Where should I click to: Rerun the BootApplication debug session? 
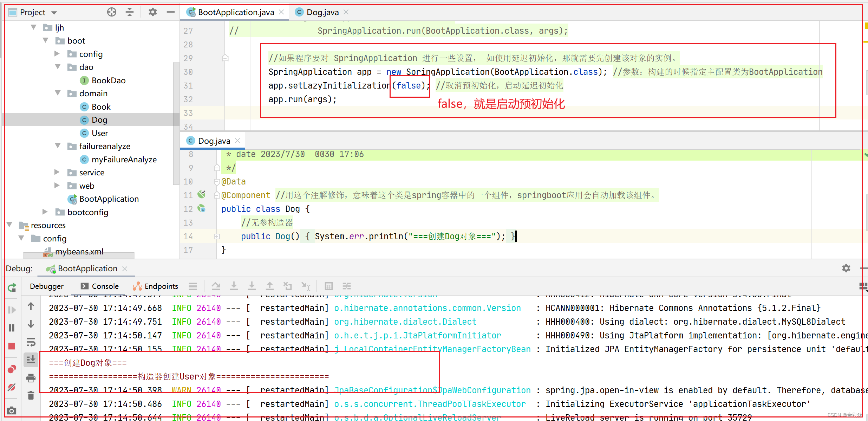click(x=12, y=287)
